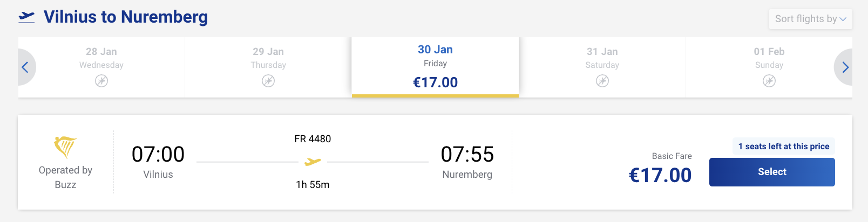Go to previous dates with the left arrow
Viewport: 868px width, 222px height.
coord(25,67)
